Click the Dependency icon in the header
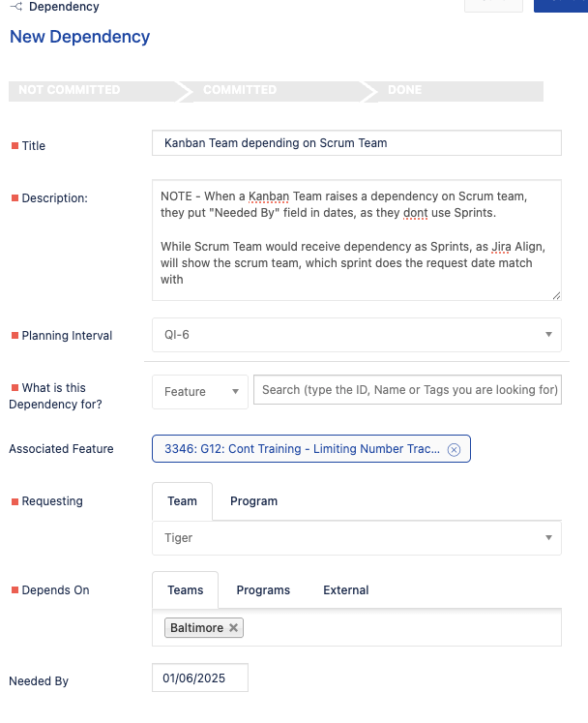The height and width of the screenshot is (723, 588). (16, 7)
